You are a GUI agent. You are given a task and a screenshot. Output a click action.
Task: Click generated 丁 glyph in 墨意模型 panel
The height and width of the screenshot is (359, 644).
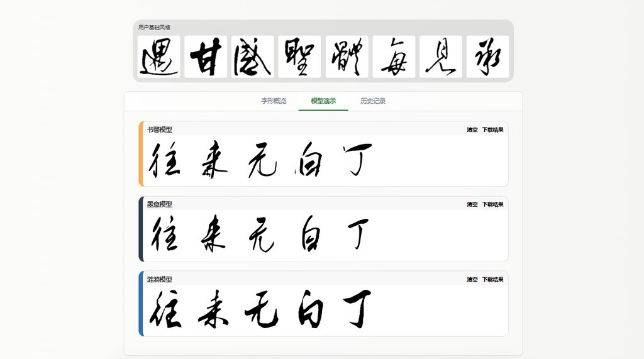pyautogui.click(x=358, y=234)
